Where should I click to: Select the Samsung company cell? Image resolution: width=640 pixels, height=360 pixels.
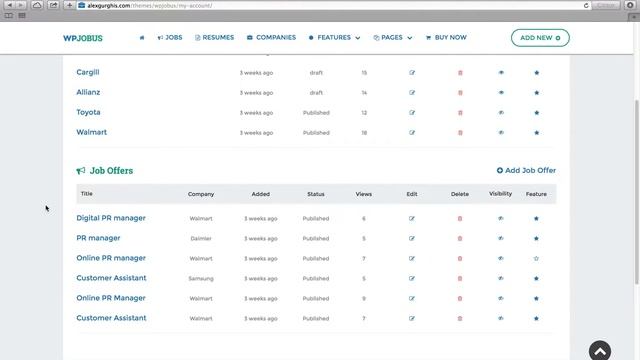click(201, 278)
